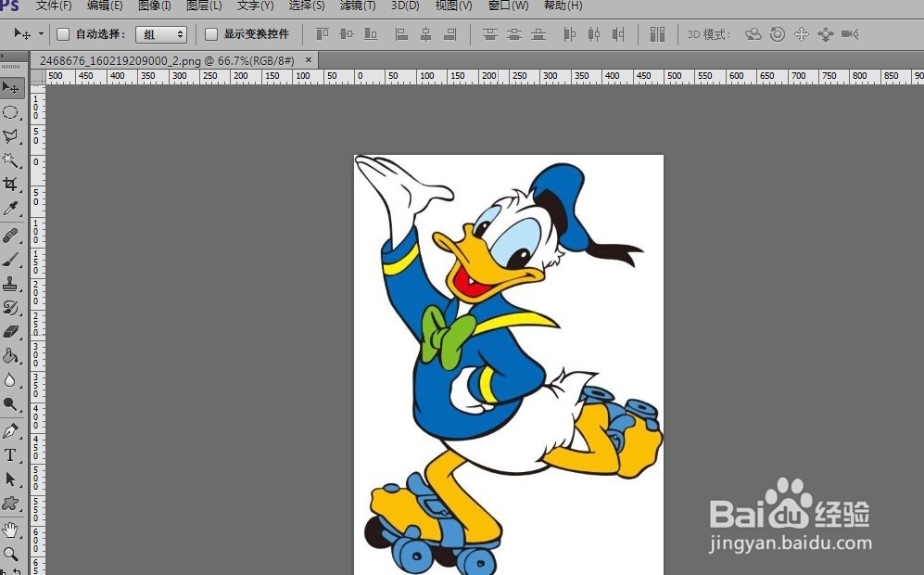Click Align Bottom Edges icon
Screen dimensions: 924x575
371,34
